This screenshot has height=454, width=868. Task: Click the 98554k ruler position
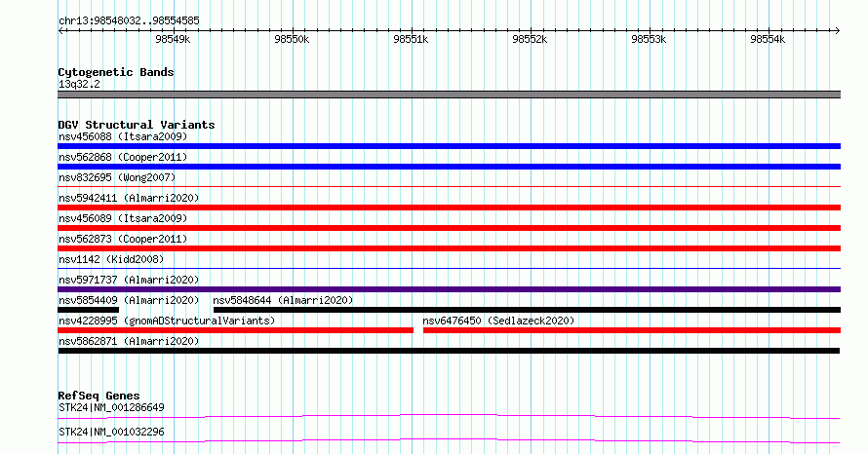pyautogui.click(x=768, y=39)
